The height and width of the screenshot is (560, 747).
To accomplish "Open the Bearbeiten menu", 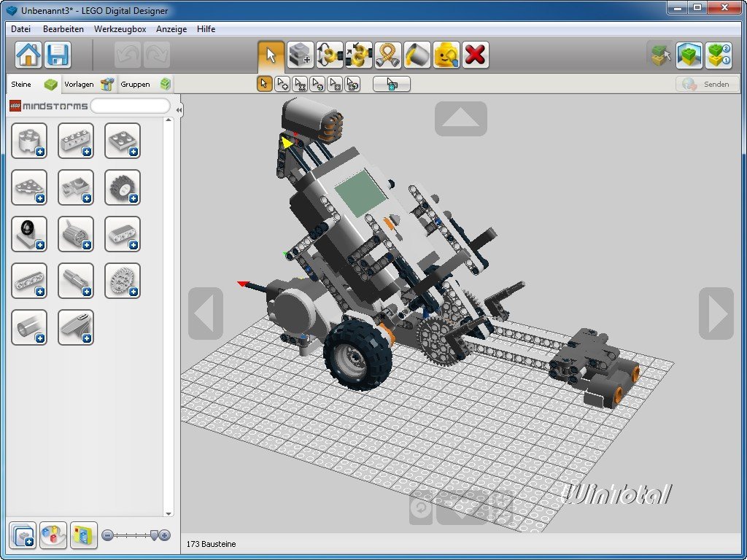I will [63, 29].
